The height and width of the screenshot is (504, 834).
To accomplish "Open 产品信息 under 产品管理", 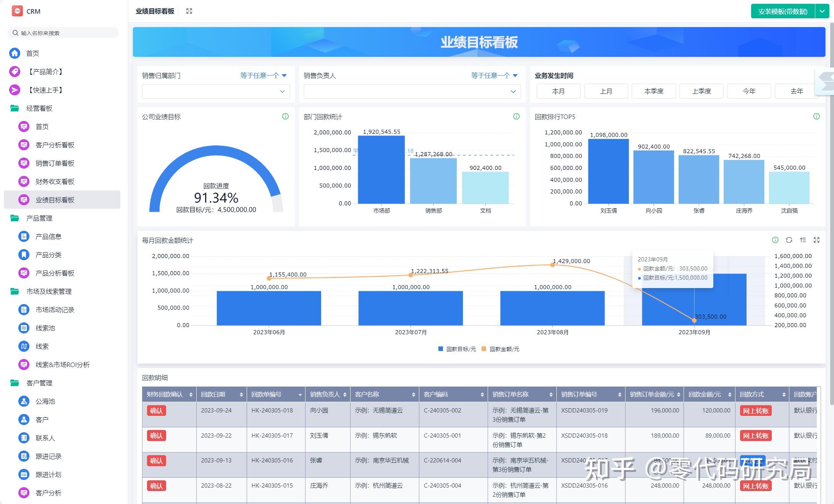I will [48, 236].
